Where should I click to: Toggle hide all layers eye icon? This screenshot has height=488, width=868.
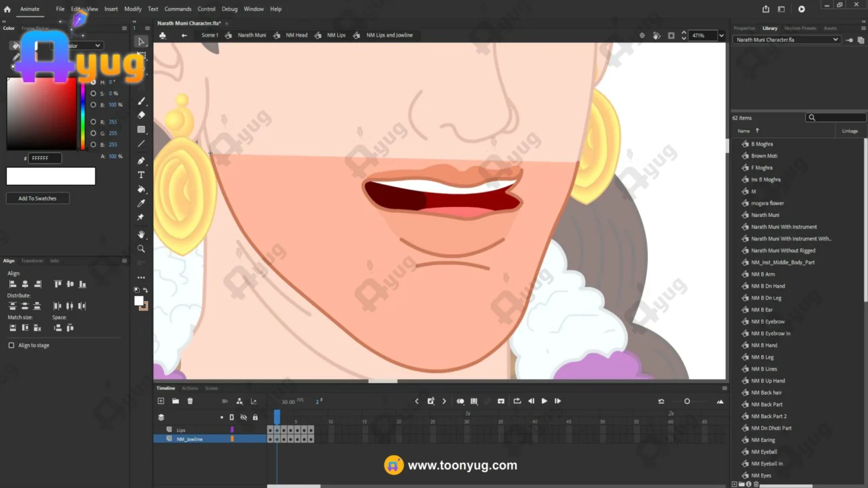coord(244,417)
